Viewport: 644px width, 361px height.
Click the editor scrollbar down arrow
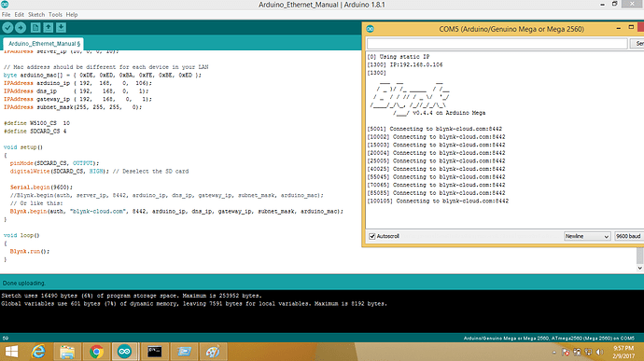[639, 268]
